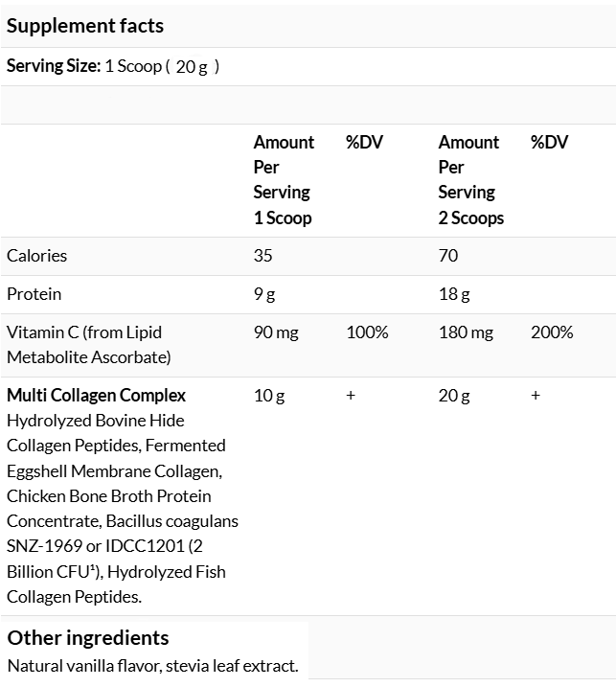Click the 35 calories value
The width and height of the screenshot is (616, 687).
(262, 256)
